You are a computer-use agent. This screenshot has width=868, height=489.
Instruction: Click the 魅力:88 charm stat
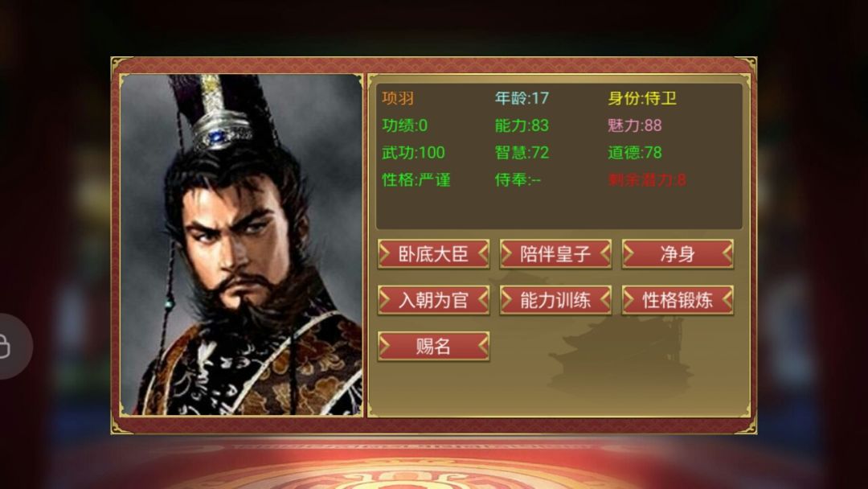coord(634,125)
